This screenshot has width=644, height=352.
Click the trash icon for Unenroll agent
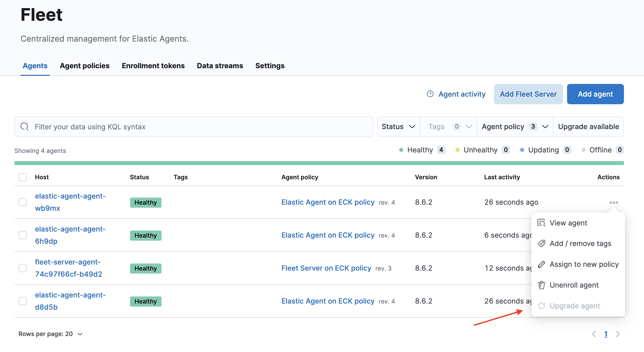click(x=541, y=285)
